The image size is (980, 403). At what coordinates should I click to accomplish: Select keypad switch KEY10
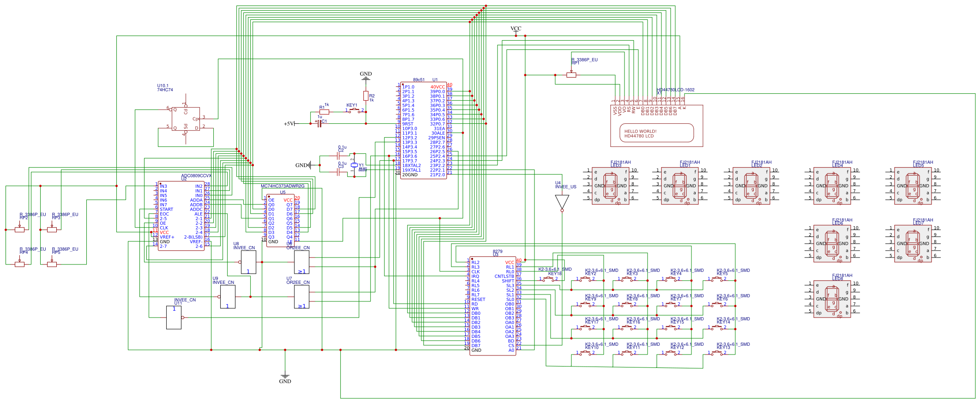coord(585,352)
